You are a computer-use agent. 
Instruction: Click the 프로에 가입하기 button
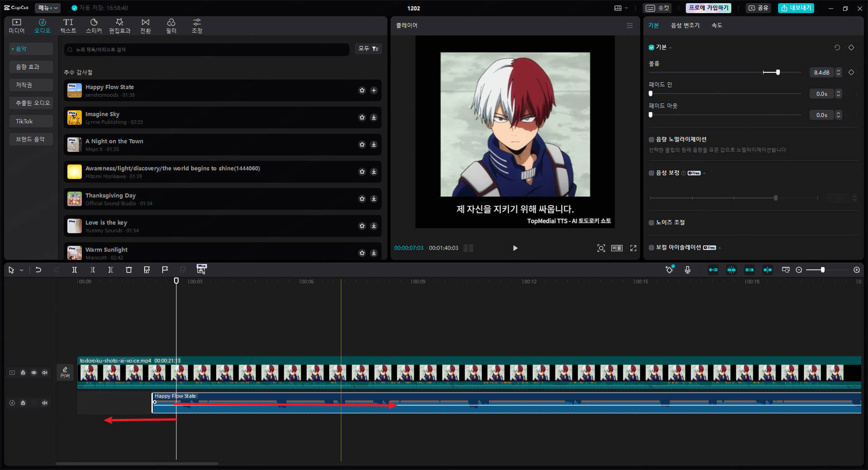708,8
